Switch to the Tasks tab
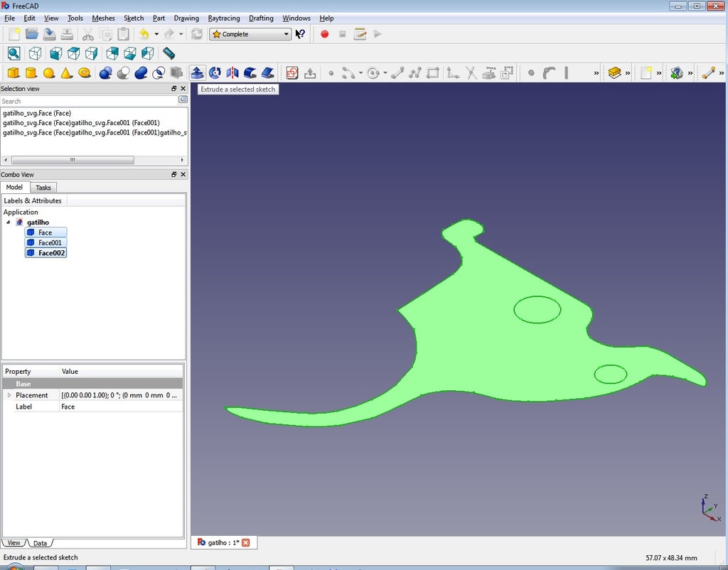Screen dimensions: 728x570 pos(43,188)
